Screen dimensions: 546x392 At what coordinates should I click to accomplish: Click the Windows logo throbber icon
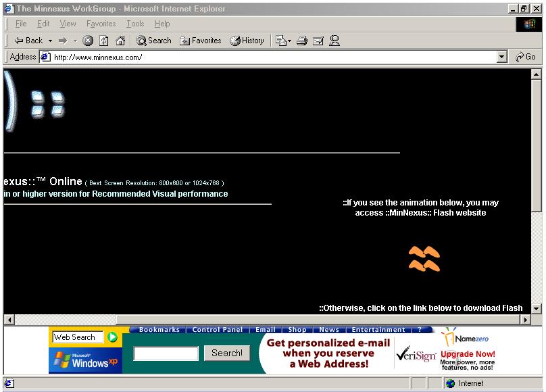coord(528,24)
